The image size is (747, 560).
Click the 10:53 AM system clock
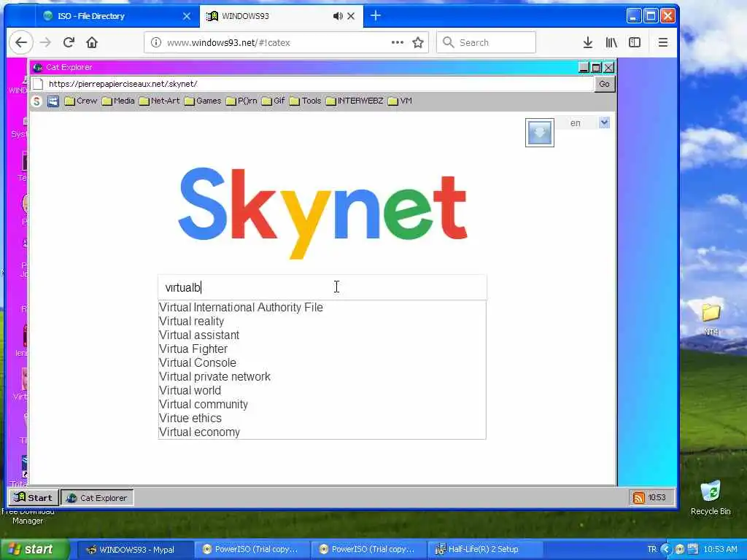click(720, 550)
